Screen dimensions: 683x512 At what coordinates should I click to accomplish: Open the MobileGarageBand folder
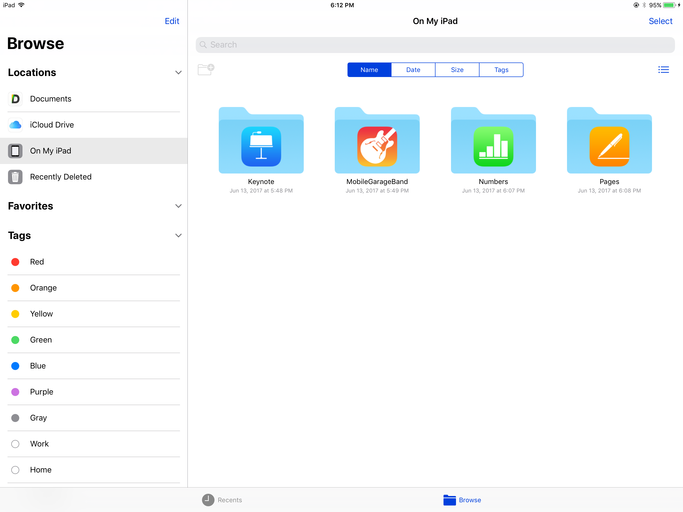[377, 140]
